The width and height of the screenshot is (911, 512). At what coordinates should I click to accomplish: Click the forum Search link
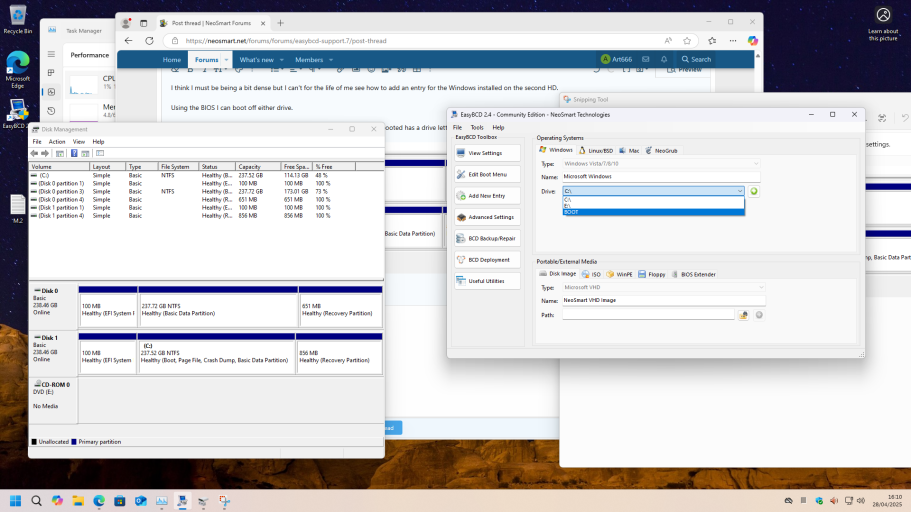click(696, 59)
